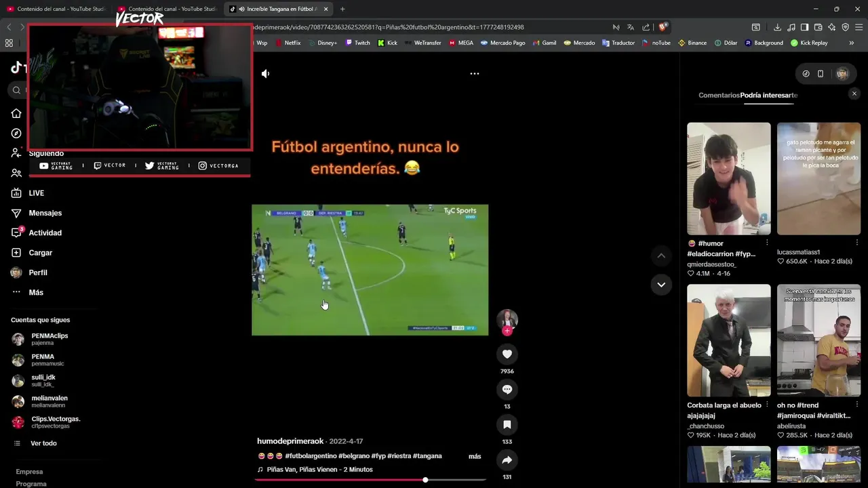Screen dimensions: 868x488
Task: Mute the TikTok video sound
Action: point(266,73)
